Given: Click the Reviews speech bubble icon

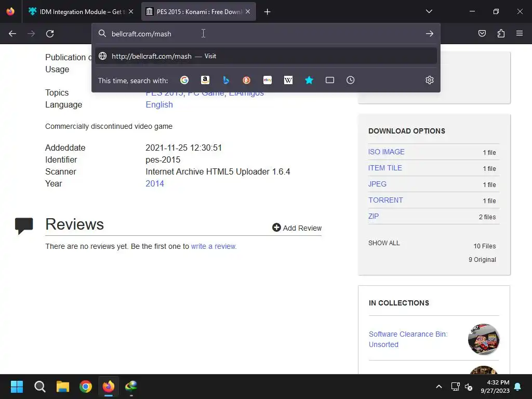Looking at the screenshot, I should click(24, 225).
